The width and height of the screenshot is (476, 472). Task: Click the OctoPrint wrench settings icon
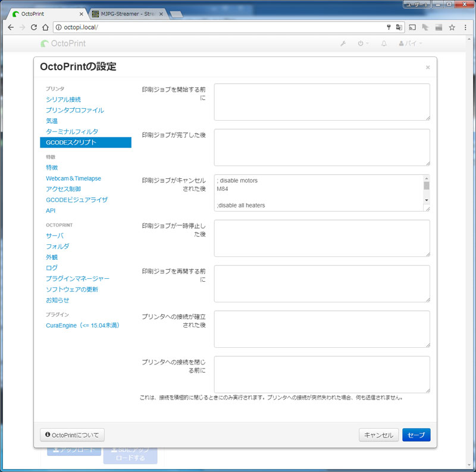point(343,43)
